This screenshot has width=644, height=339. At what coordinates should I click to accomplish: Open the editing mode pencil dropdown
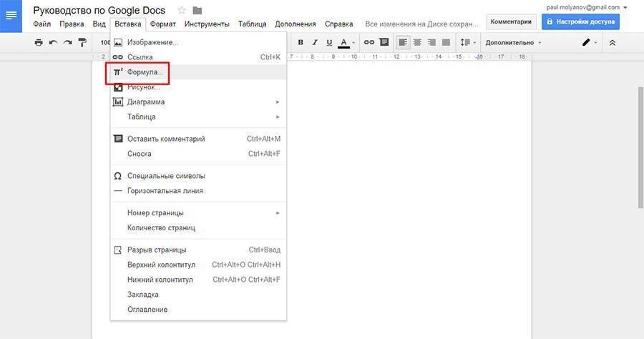point(590,42)
